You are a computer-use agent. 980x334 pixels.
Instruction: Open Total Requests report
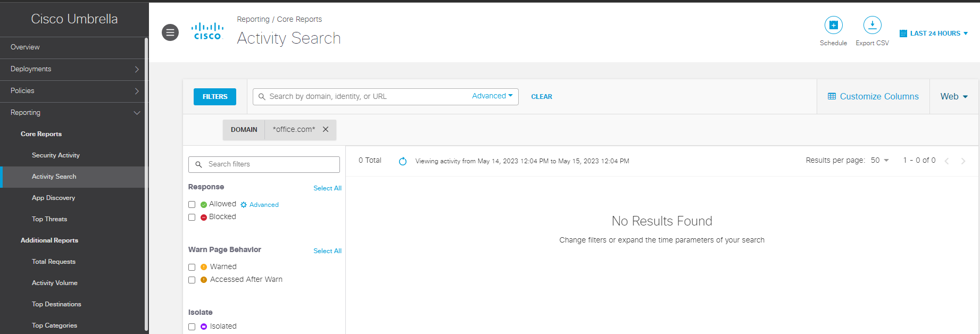tap(54, 262)
